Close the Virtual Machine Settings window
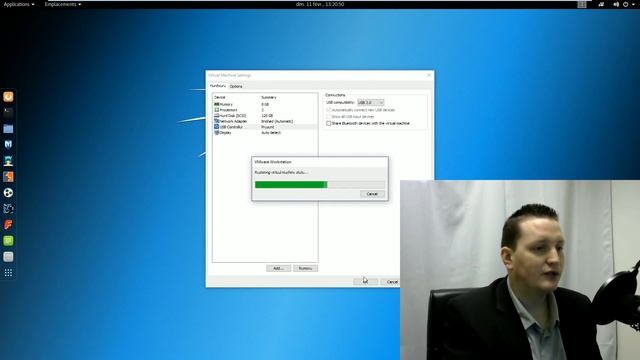 [x=429, y=75]
